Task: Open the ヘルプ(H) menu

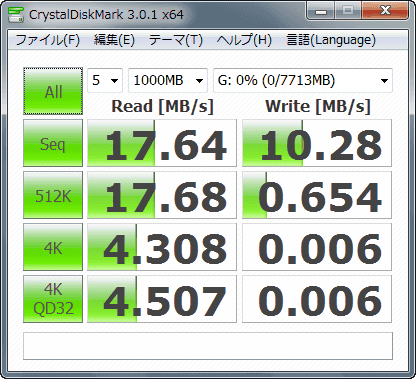Action: (244, 40)
